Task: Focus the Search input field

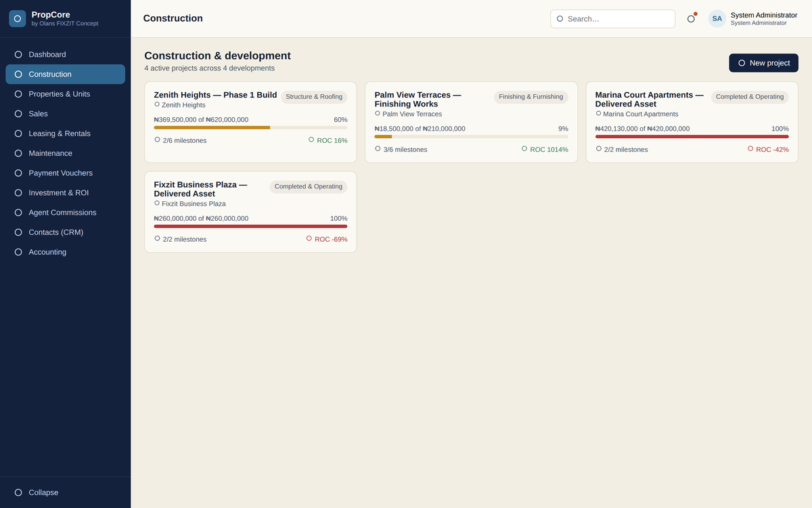Action: 612,19
